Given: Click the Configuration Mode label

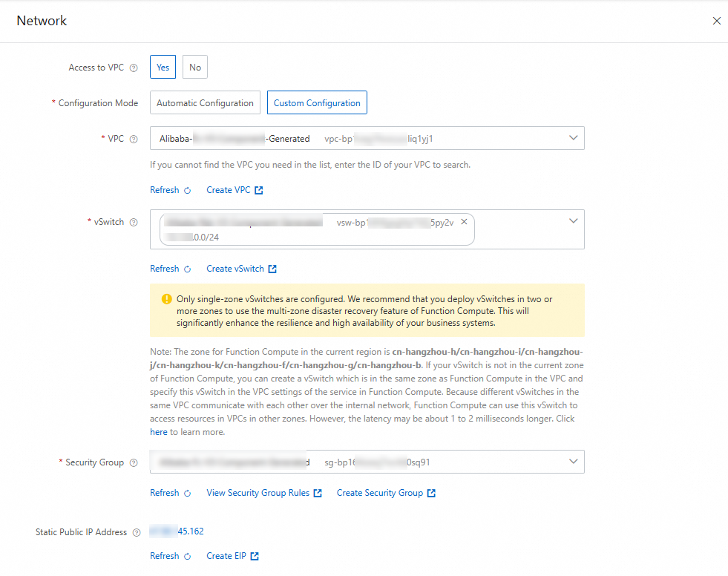Looking at the screenshot, I should pos(98,103).
